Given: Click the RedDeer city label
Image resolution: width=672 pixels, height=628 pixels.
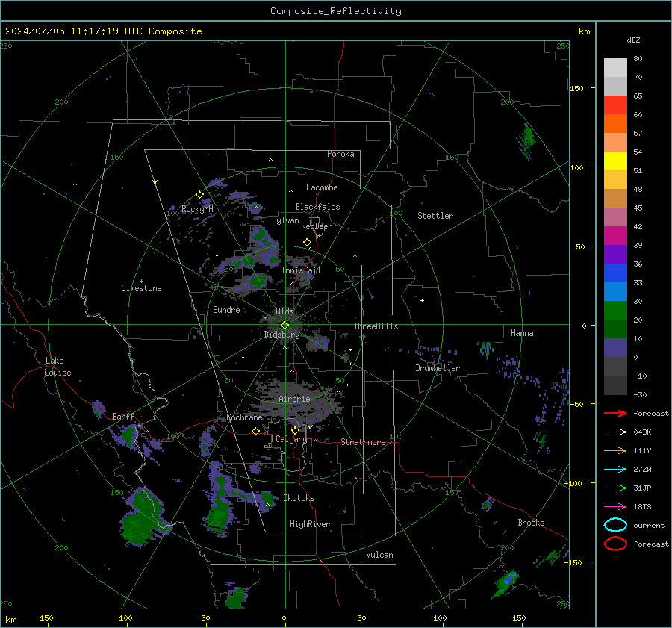Looking at the screenshot, I should coord(317,226).
